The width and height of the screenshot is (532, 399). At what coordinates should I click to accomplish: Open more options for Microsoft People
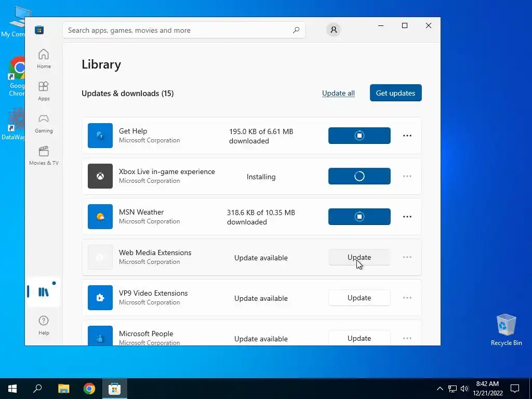coord(407,338)
